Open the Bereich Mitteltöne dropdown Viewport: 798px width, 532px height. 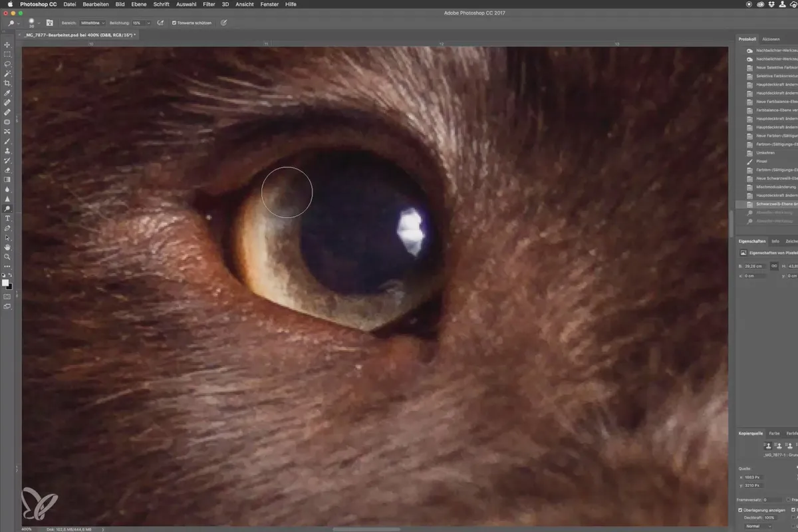[x=92, y=23]
